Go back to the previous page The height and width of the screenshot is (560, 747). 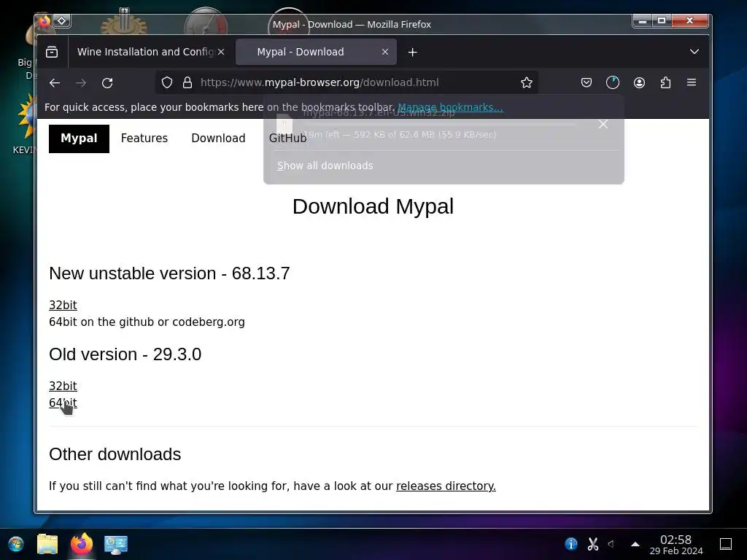[x=55, y=83]
